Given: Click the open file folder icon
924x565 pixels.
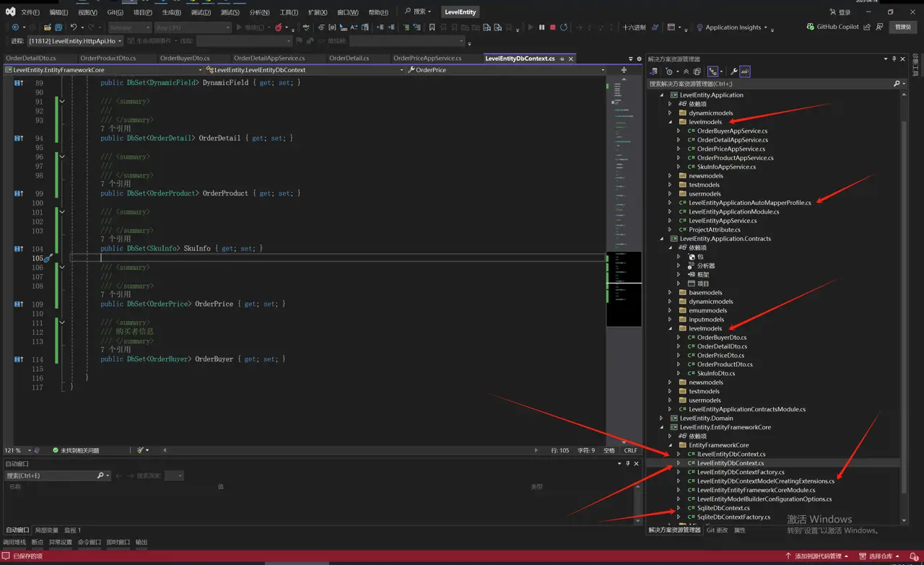Looking at the screenshot, I should (47, 27).
